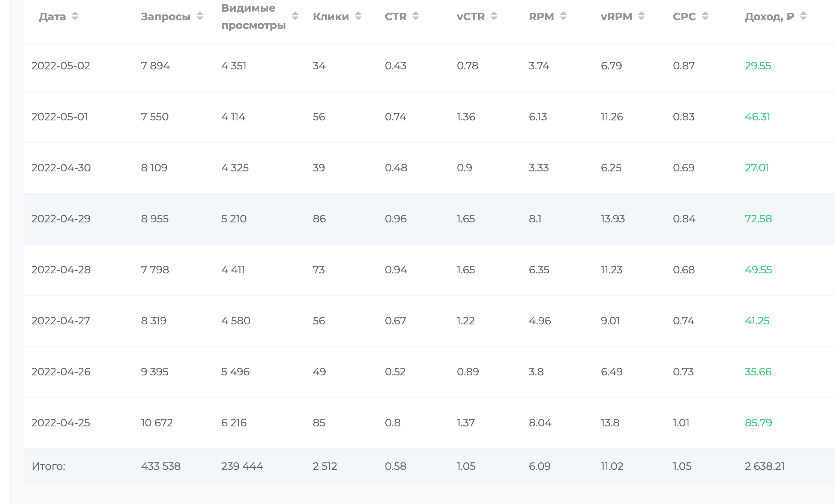Click the vRPM sort arrows
835x504 pixels.
tap(641, 16)
